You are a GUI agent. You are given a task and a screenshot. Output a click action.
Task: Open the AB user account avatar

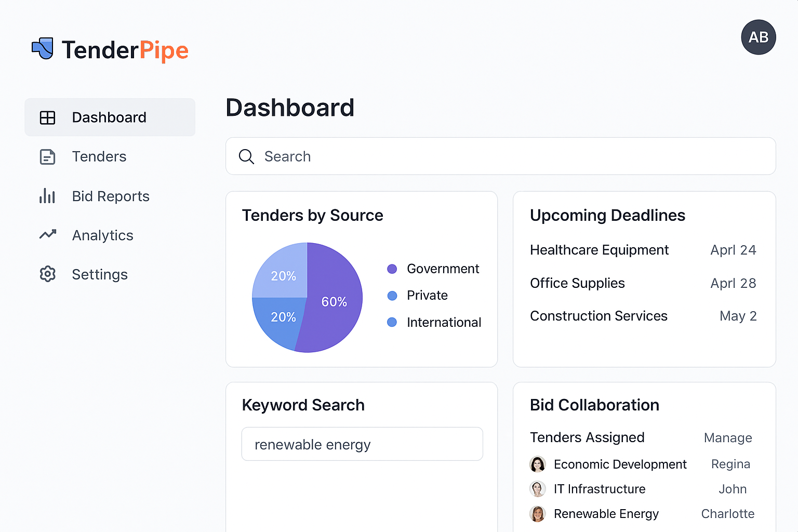click(x=759, y=37)
